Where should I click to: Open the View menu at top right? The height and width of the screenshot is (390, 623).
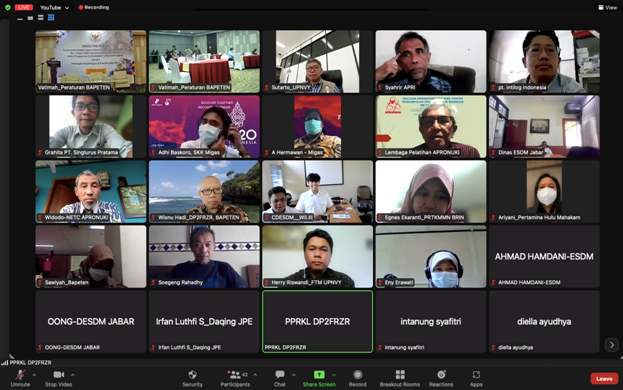point(608,7)
